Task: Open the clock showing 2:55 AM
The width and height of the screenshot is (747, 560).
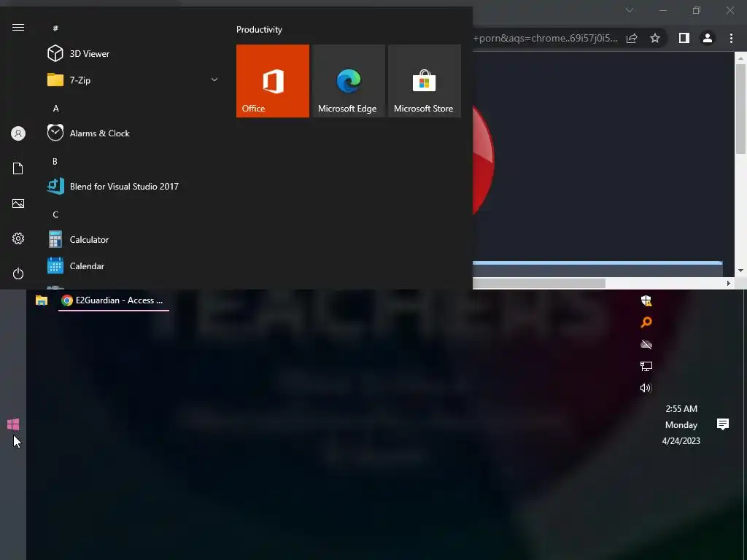Action: 681,409
